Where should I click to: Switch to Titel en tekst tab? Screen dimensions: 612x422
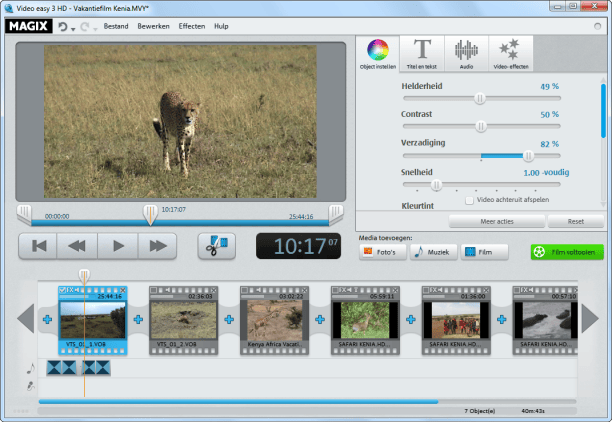pyautogui.click(x=422, y=54)
